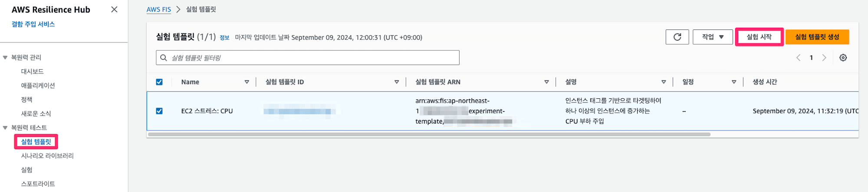
Task: Toggle select-all checkbox in table header
Action: pyautogui.click(x=159, y=82)
